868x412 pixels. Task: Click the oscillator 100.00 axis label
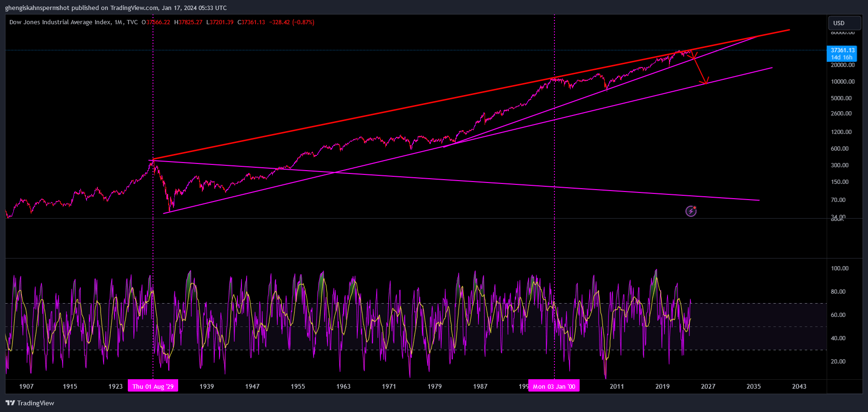point(839,268)
